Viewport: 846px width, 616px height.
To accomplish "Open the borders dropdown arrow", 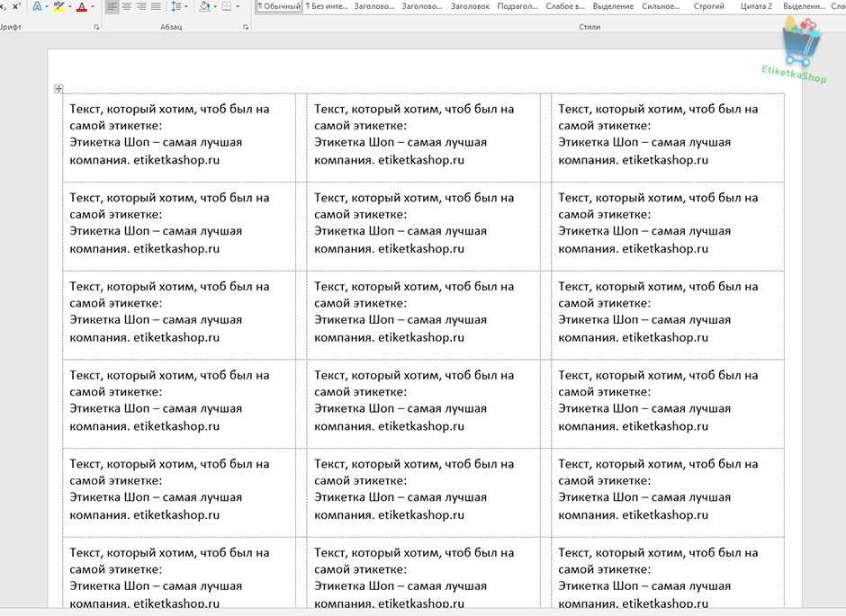I will (238, 6).
